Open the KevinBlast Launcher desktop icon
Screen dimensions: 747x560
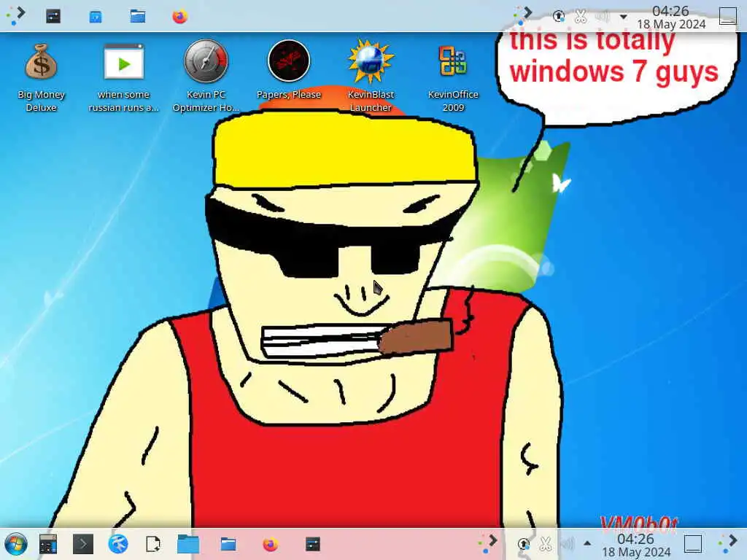pos(371,76)
